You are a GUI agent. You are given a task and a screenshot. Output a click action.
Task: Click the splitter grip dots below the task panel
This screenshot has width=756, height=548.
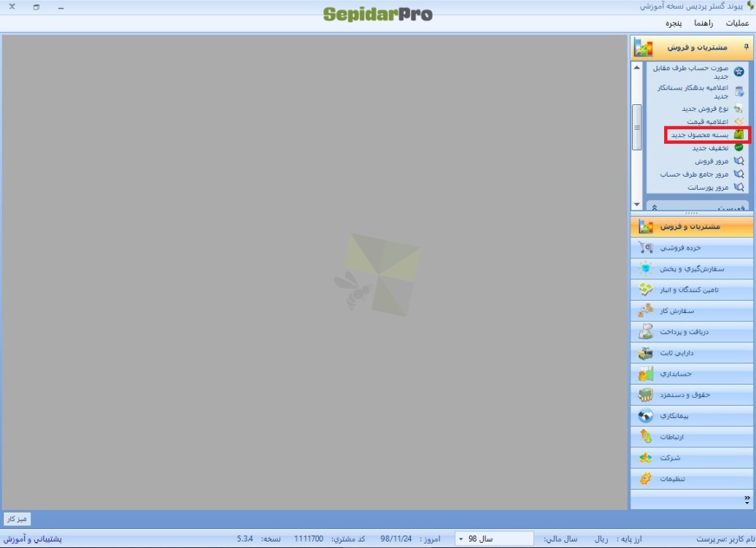pos(691,213)
